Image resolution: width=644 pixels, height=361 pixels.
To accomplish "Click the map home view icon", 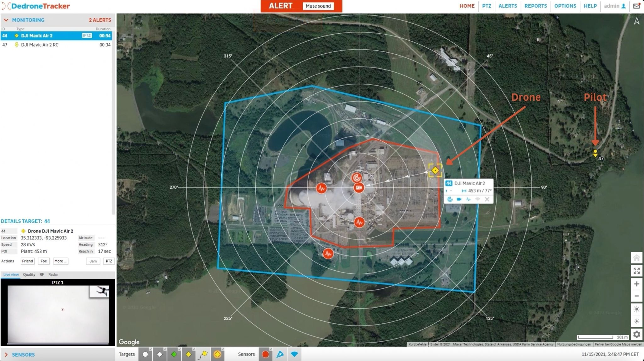I will coord(636,258).
